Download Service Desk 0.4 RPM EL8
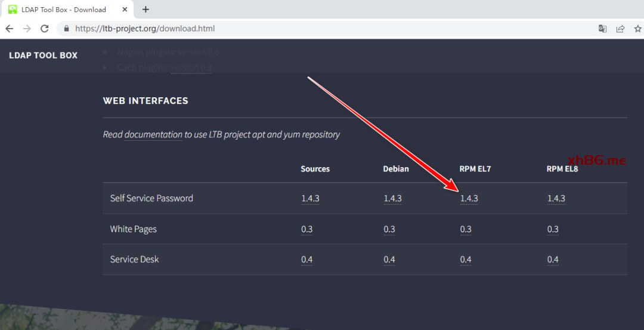 click(553, 260)
